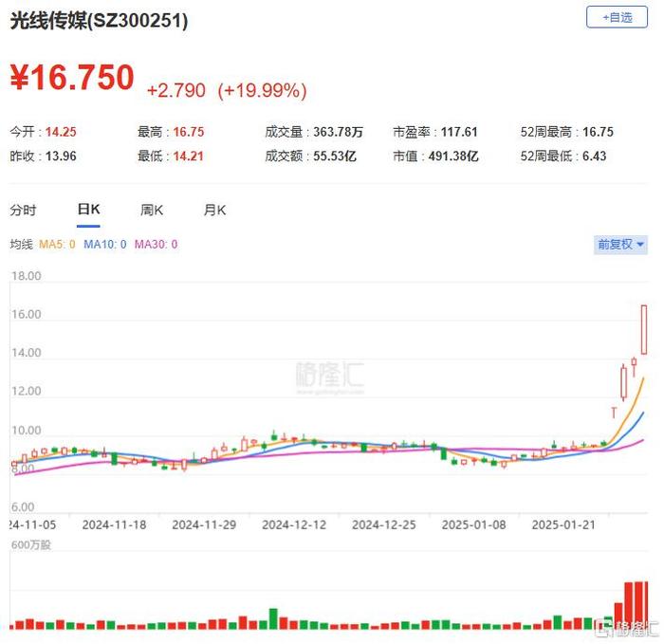
Task: Click the MA5 moving average label
Action: tap(57, 245)
